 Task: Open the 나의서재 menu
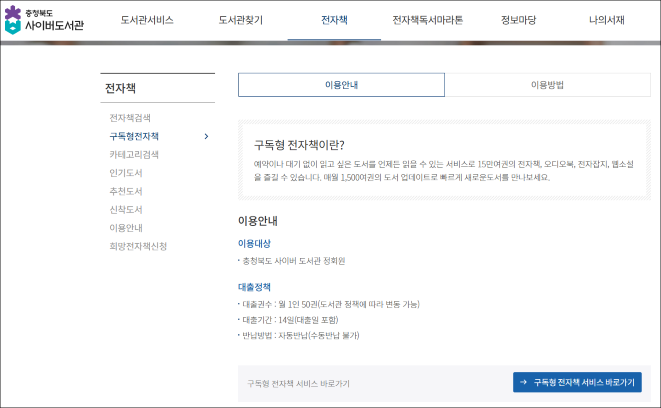(x=607, y=20)
